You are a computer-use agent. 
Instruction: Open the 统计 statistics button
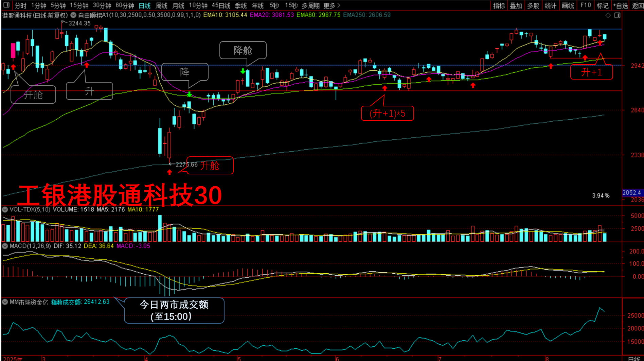551,5
